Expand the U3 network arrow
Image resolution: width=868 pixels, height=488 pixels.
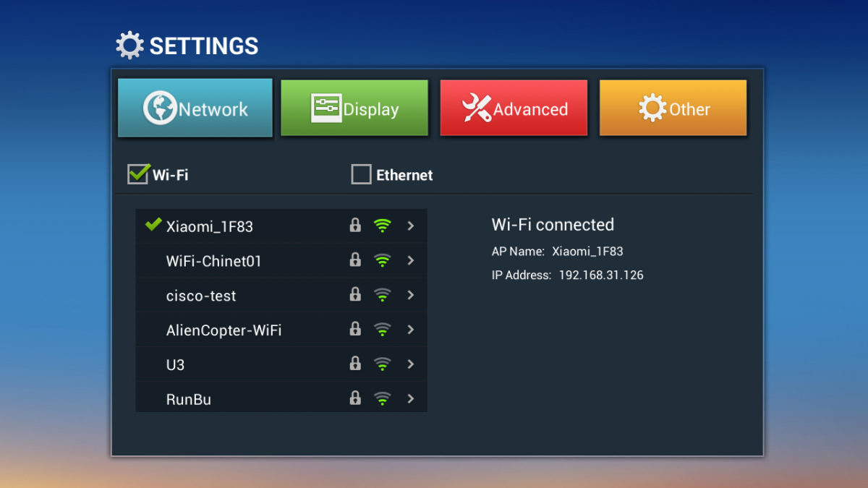(x=411, y=364)
